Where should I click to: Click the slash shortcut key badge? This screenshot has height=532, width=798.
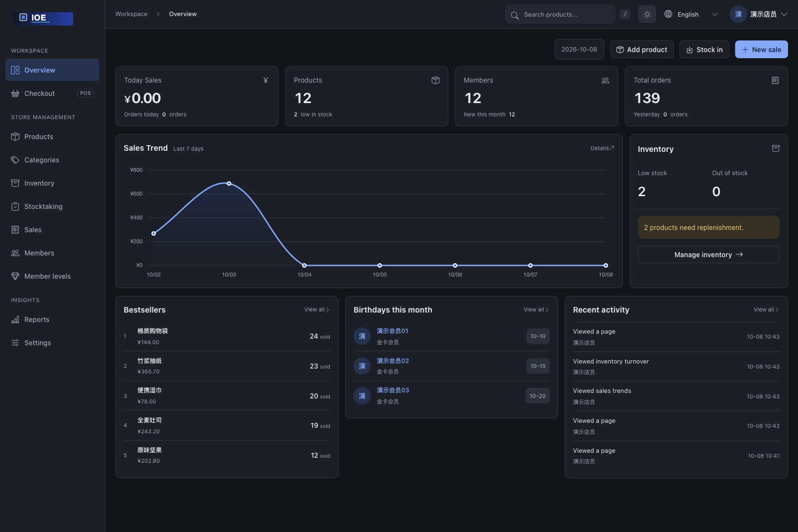point(625,14)
